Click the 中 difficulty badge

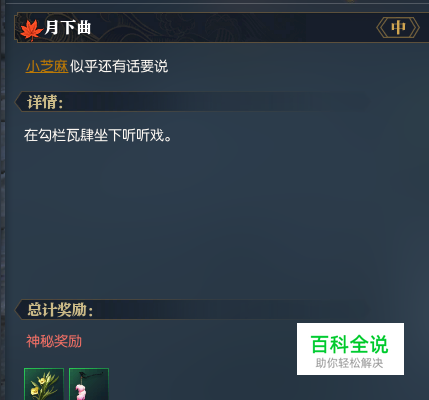coord(398,28)
